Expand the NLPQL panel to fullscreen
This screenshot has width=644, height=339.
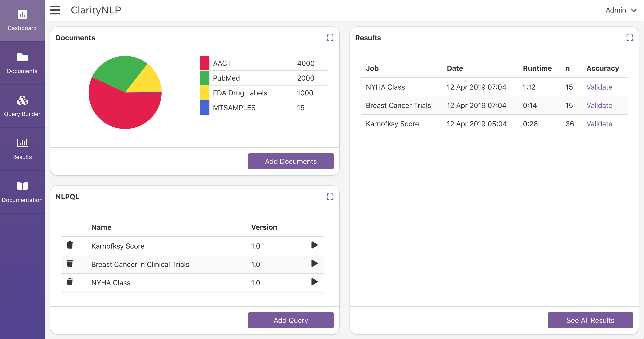point(330,197)
